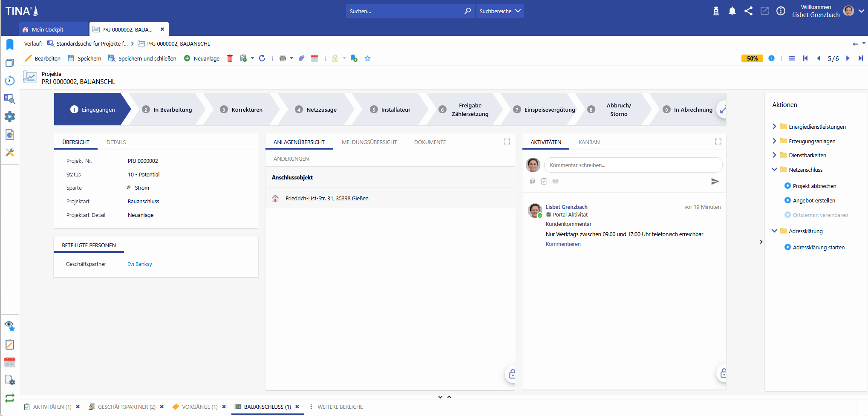Click the share icon in header
868x416 pixels.
tap(748, 11)
